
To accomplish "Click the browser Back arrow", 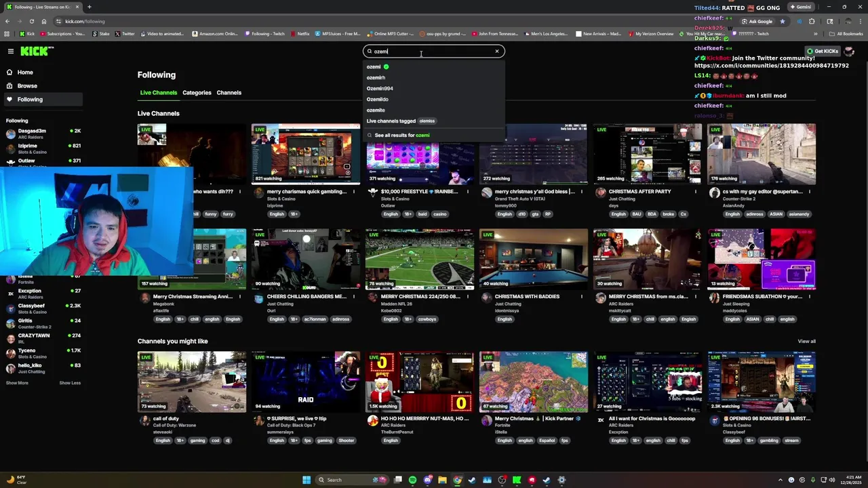I will coord(7,21).
